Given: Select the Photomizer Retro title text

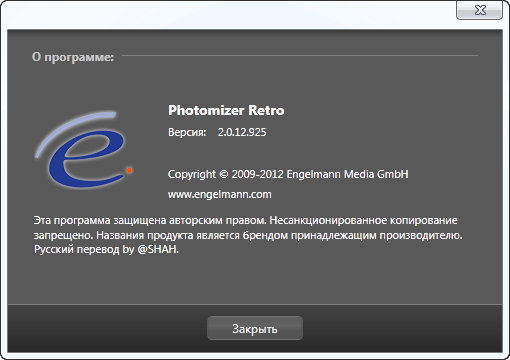Looking at the screenshot, I should click(x=226, y=110).
